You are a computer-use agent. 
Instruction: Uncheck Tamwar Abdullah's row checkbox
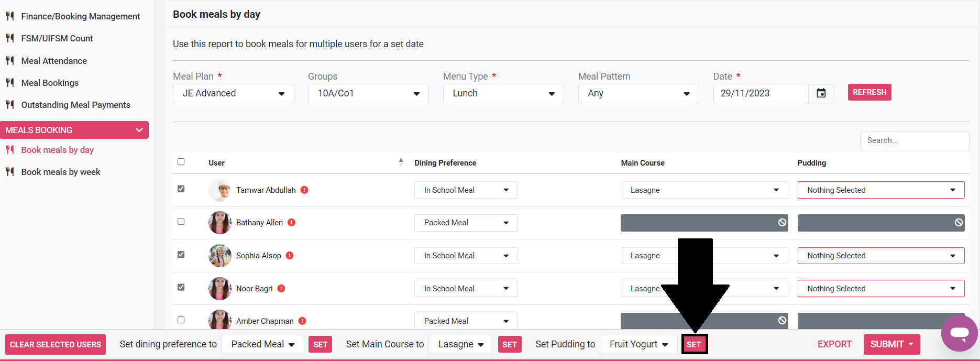[181, 189]
